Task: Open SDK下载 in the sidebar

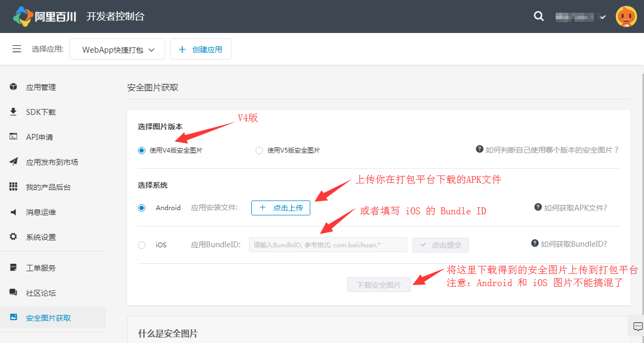Action: click(40, 112)
